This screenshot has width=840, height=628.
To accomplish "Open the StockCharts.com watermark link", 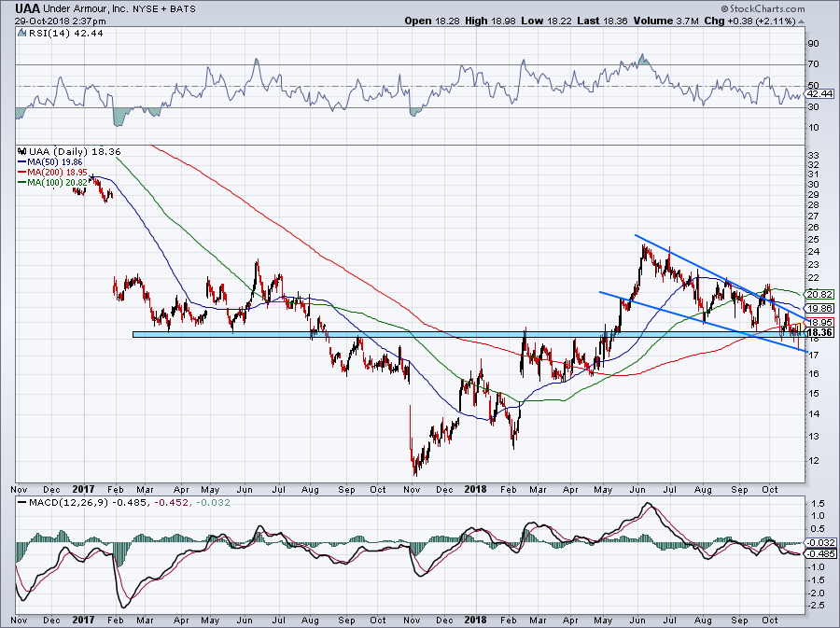I will pos(763,8).
